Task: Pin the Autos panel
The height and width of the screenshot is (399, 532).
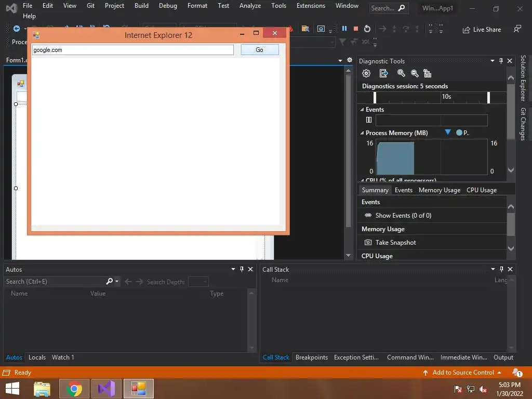Action: [242, 269]
